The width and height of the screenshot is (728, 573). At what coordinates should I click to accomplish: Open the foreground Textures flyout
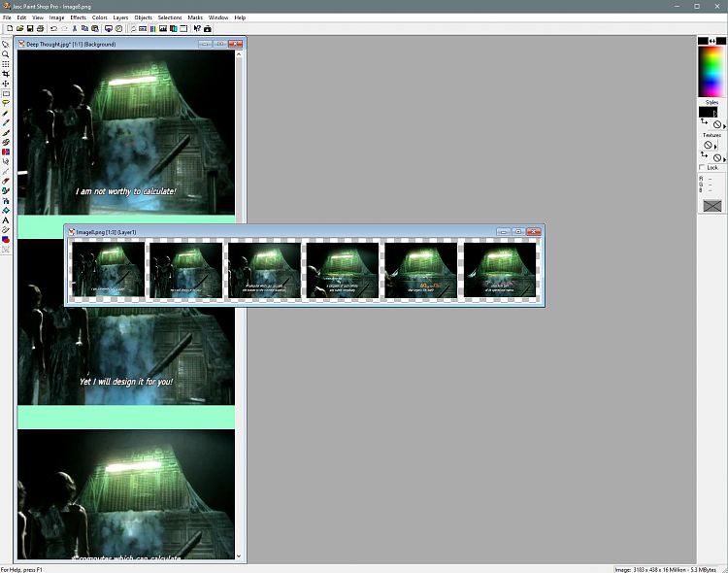[x=715, y=147]
